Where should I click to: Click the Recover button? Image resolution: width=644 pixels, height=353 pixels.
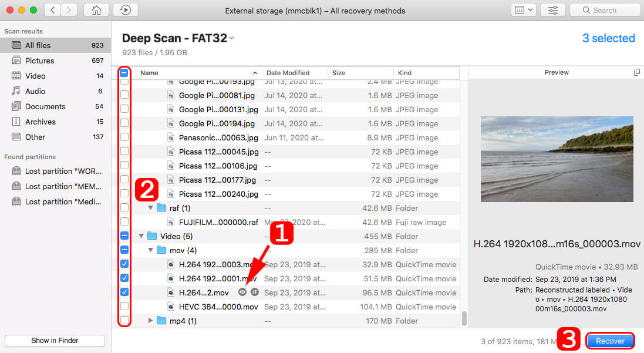tap(610, 341)
